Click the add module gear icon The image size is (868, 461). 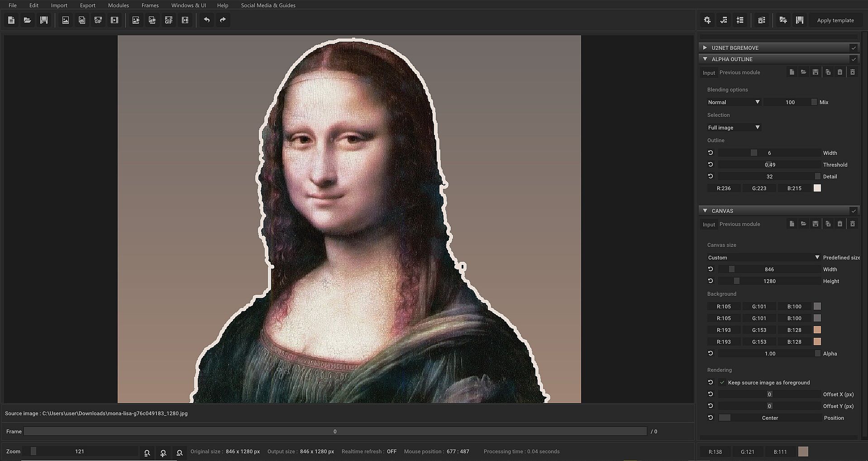[707, 20]
